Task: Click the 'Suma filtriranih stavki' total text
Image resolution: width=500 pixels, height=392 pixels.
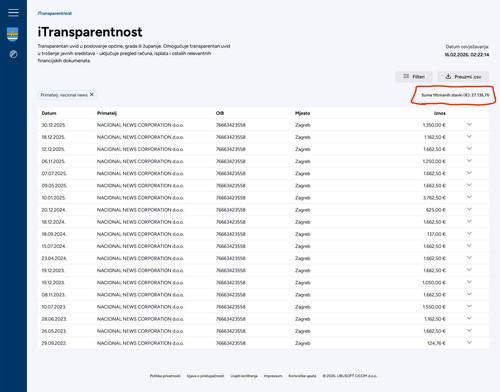Action: pyautogui.click(x=455, y=95)
